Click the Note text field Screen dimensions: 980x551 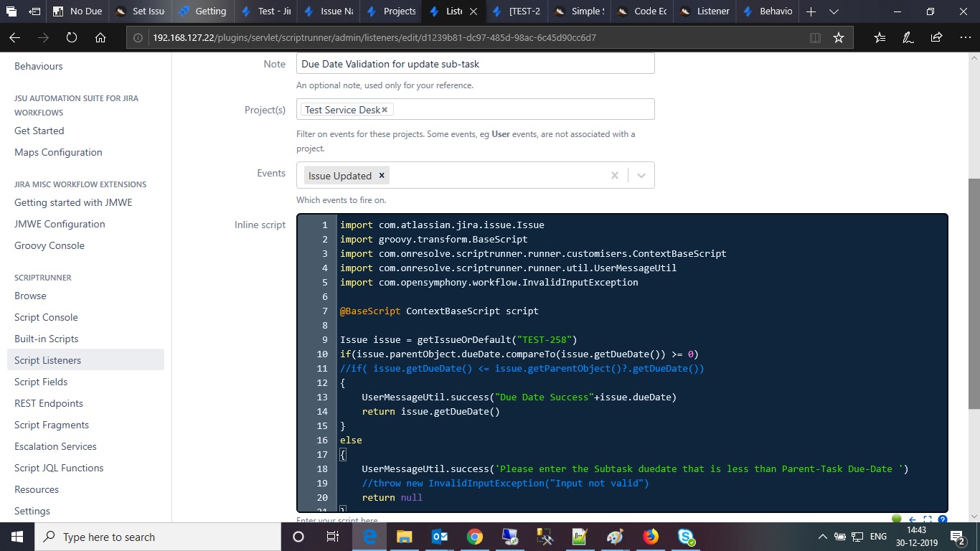click(476, 64)
